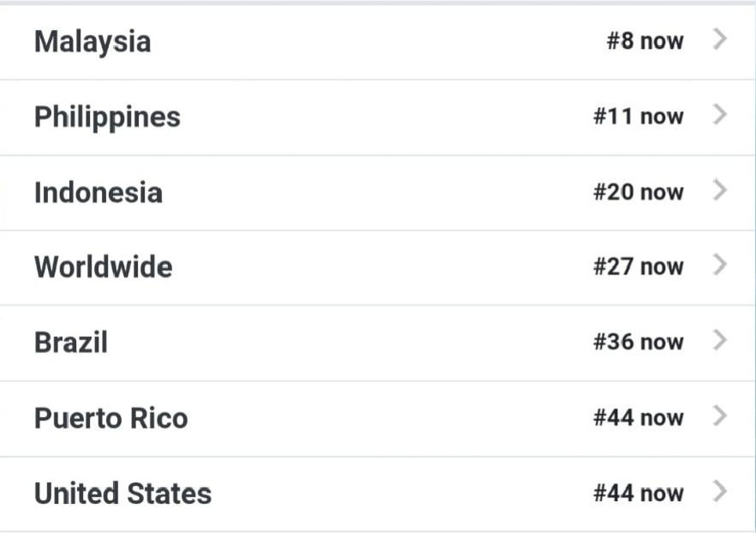Image resolution: width=756 pixels, height=533 pixels.
Task: Tap #44 now in the Puerto Rico row
Action: 638,418
